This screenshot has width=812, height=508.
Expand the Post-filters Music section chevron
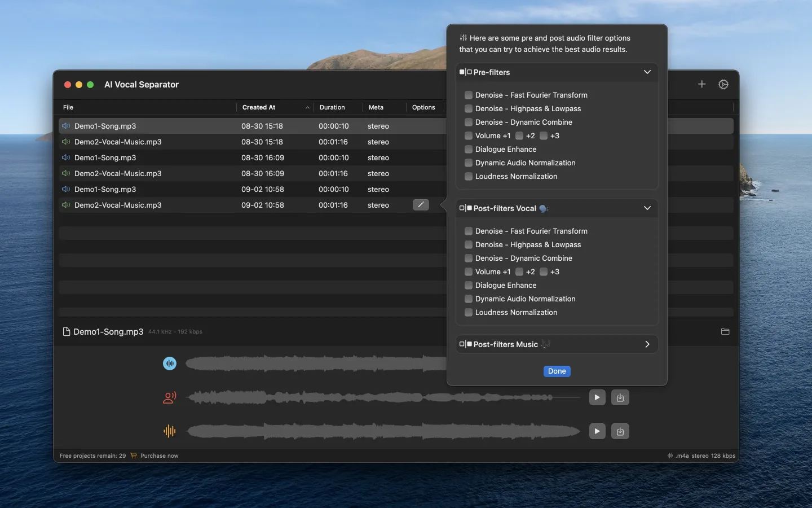(647, 344)
